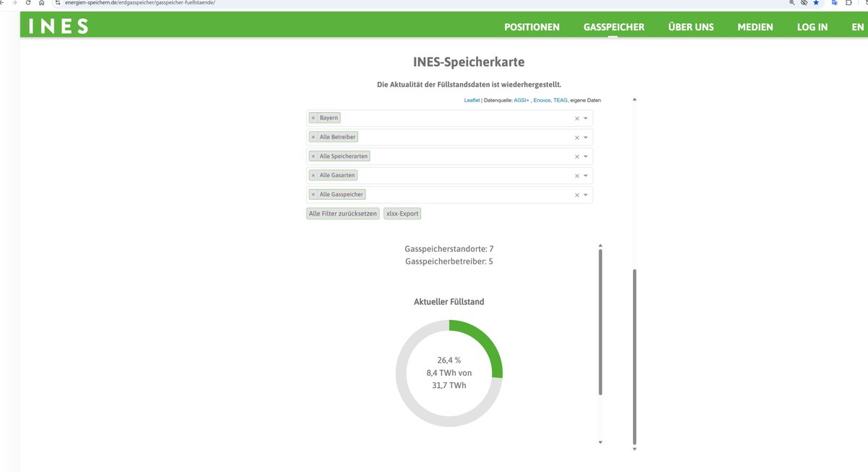Expand the Alle Betreiber dropdown arrow
The image size is (868, 472).
tap(586, 138)
